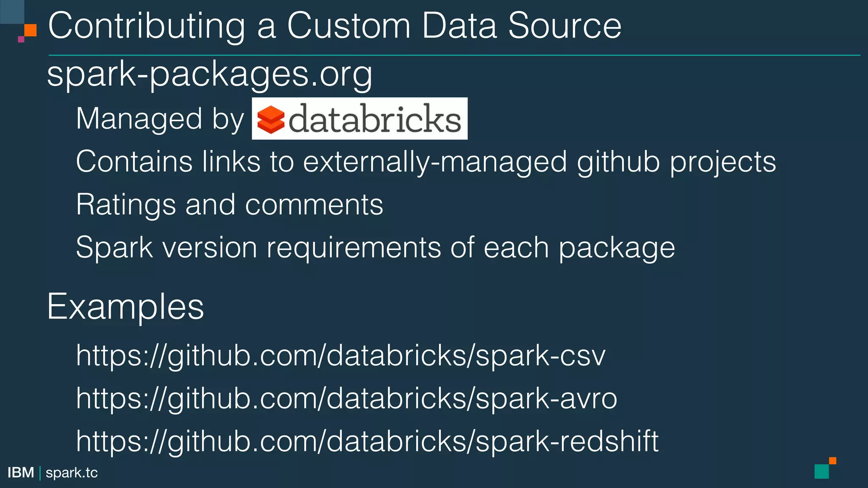The height and width of the screenshot is (488, 868).
Task: Click the teal divider line under the title
Action: click(x=453, y=55)
